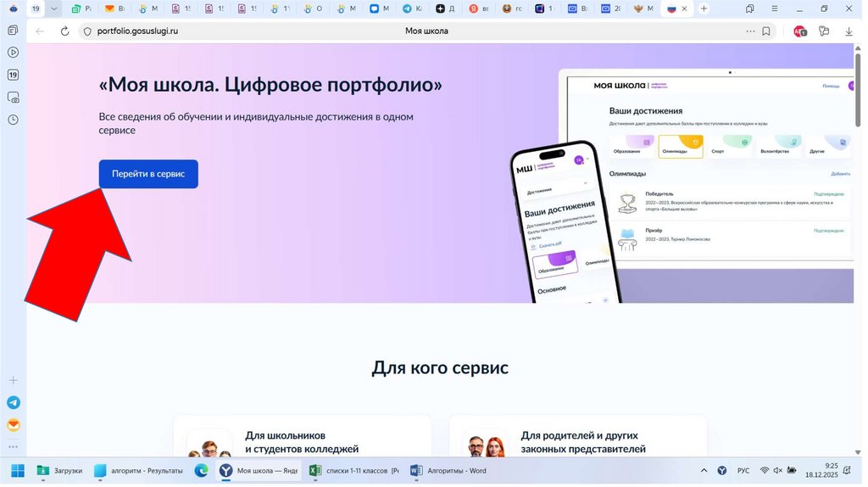Screen dimensions: 868x487
Task: Switch to the green spreadsheet tab
Action: tap(81, 8)
